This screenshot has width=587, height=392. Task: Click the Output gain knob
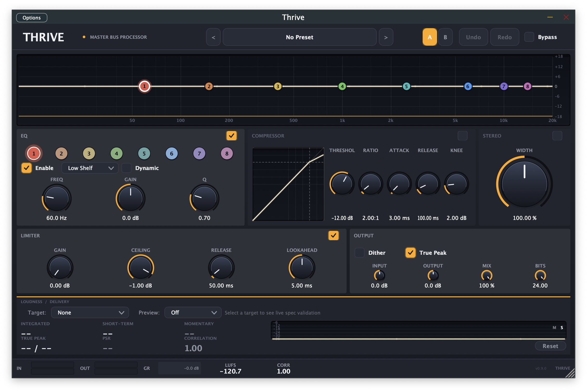433,276
